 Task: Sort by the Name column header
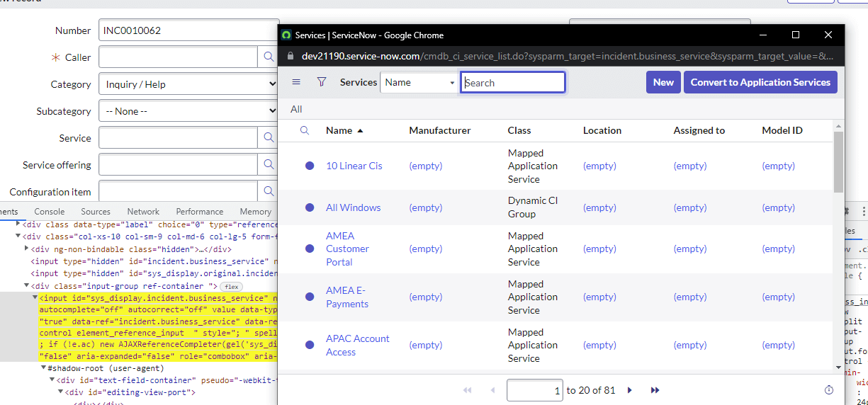[339, 130]
